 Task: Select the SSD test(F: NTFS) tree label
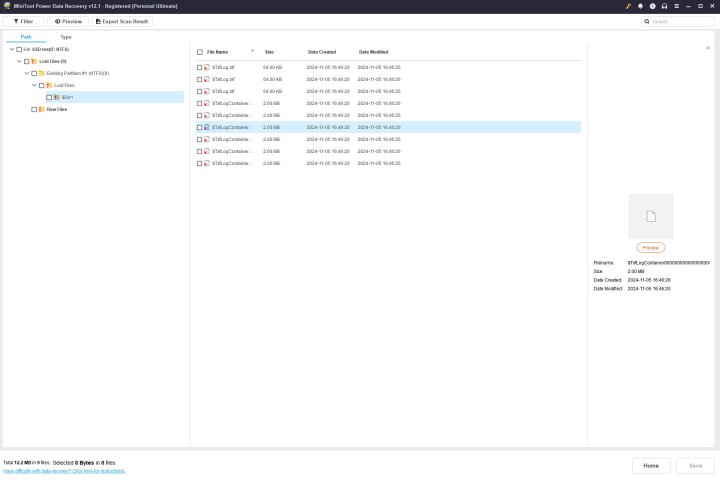[51, 49]
